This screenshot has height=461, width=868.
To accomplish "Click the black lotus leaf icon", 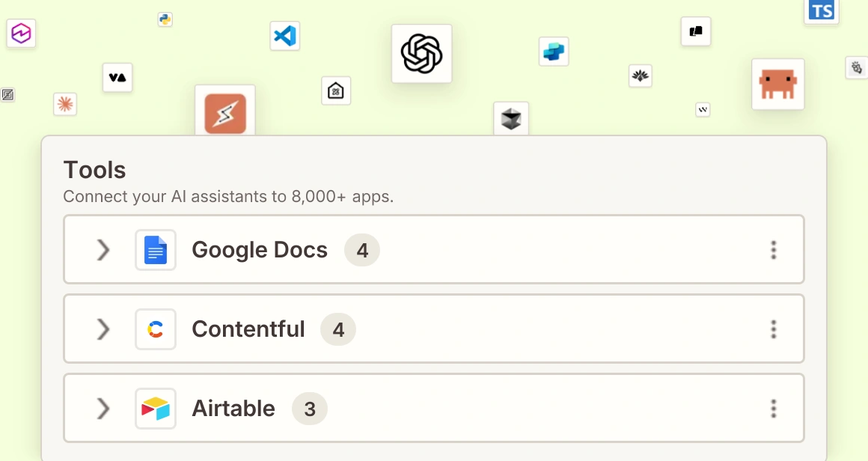I will click(x=640, y=76).
